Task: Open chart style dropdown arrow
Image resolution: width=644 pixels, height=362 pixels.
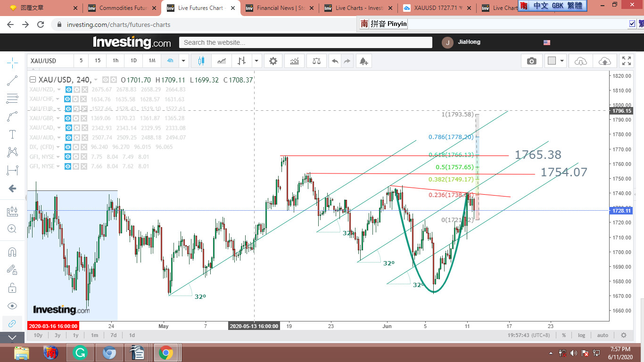Action: point(256,61)
